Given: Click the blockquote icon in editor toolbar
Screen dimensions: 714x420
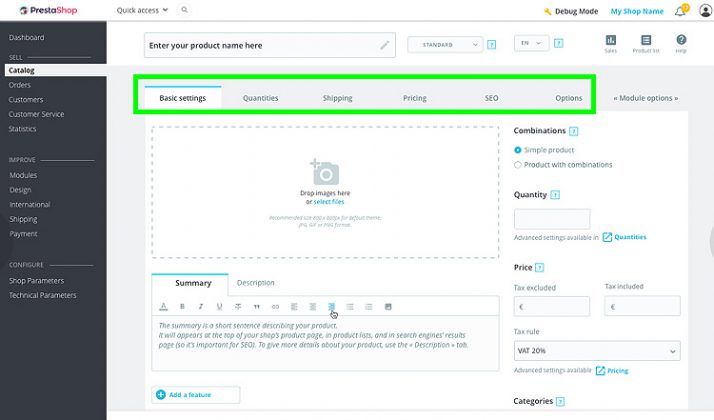Looking at the screenshot, I should tap(257, 306).
